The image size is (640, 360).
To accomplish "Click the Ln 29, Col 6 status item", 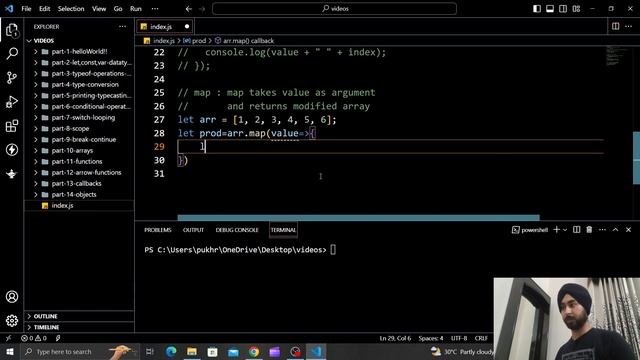I will [x=395, y=338].
